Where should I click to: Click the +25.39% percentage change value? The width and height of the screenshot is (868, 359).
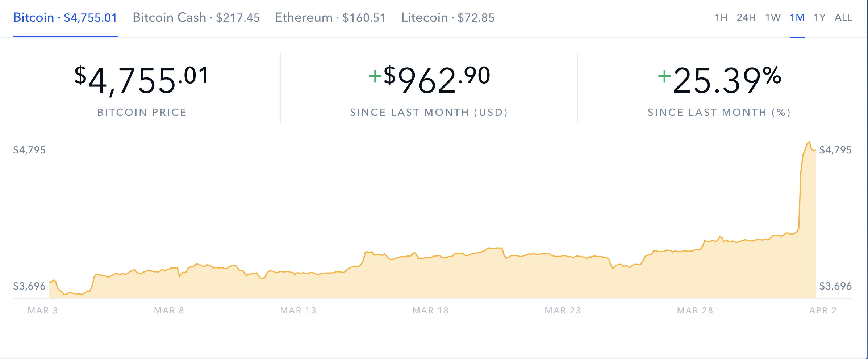pyautogui.click(x=719, y=80)
